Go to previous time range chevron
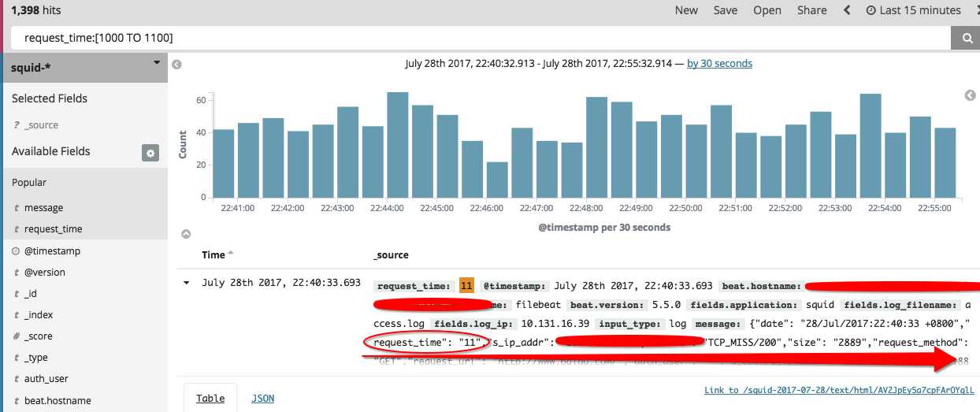980x412 pixels. [847, 10]
